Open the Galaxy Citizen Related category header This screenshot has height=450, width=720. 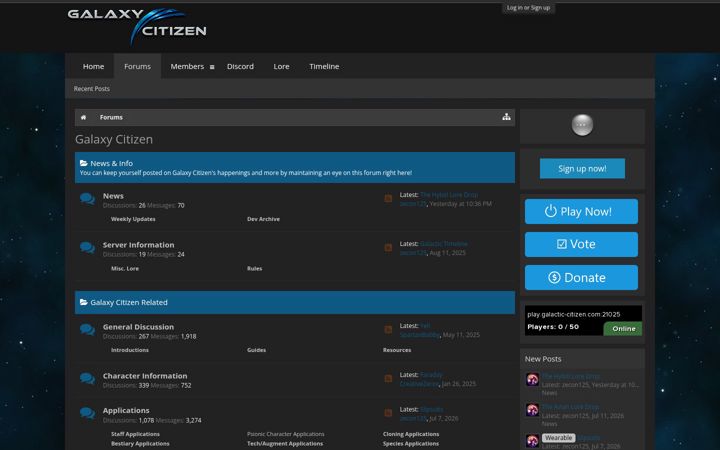pyautogui.click(x=129, y=302)
